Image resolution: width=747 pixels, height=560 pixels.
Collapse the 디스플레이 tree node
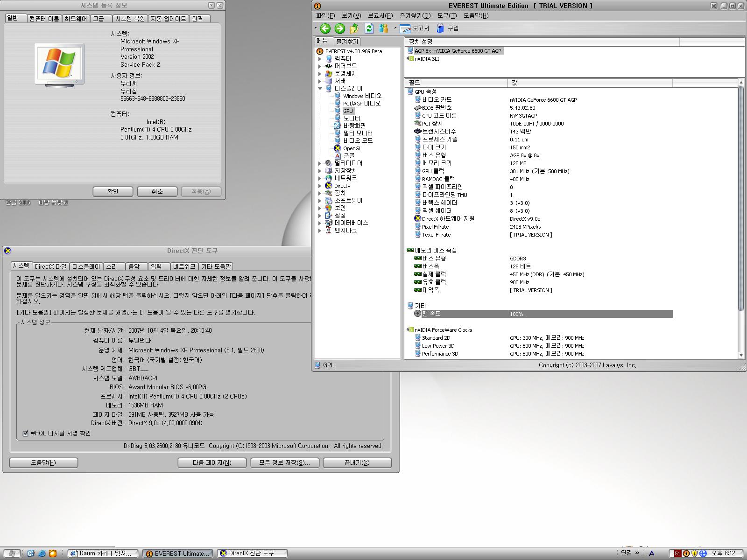coord(320,89)
